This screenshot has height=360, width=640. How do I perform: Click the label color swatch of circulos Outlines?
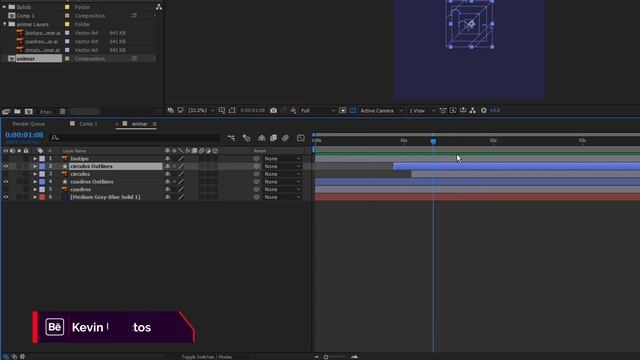coord(42,166)
